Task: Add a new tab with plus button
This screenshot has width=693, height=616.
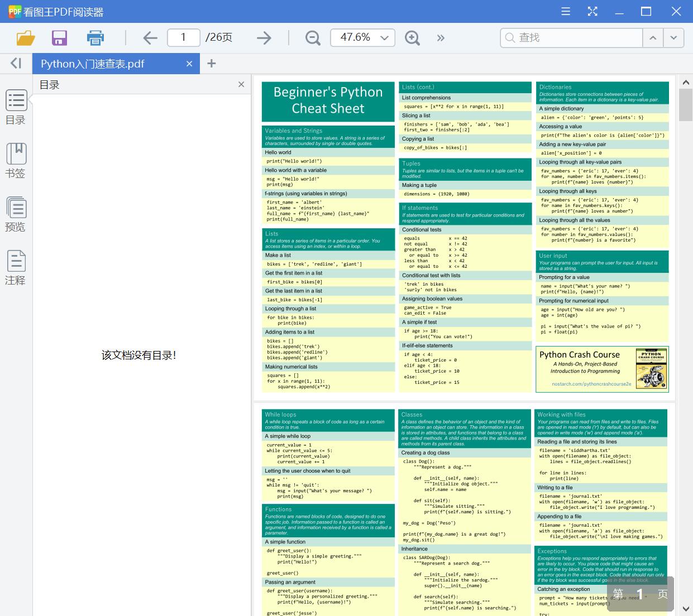Action: 211,64
